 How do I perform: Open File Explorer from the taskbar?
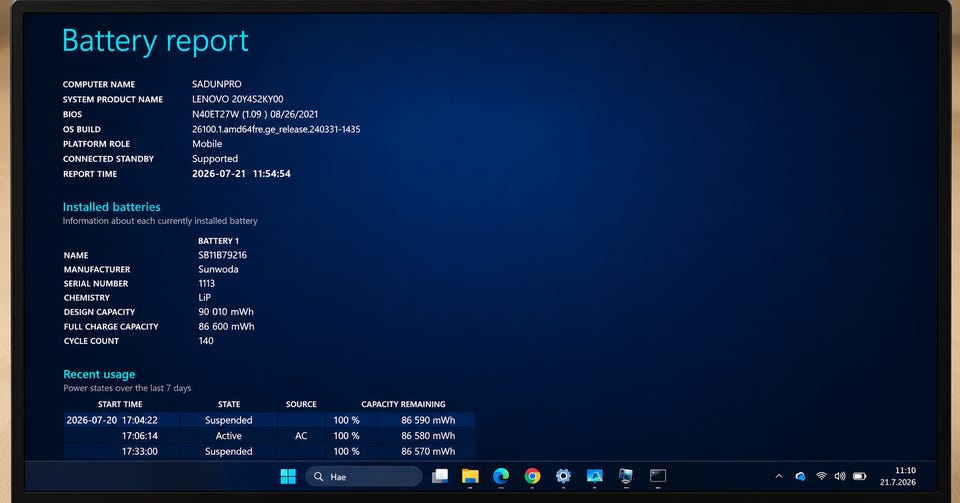tap(470, 476)
